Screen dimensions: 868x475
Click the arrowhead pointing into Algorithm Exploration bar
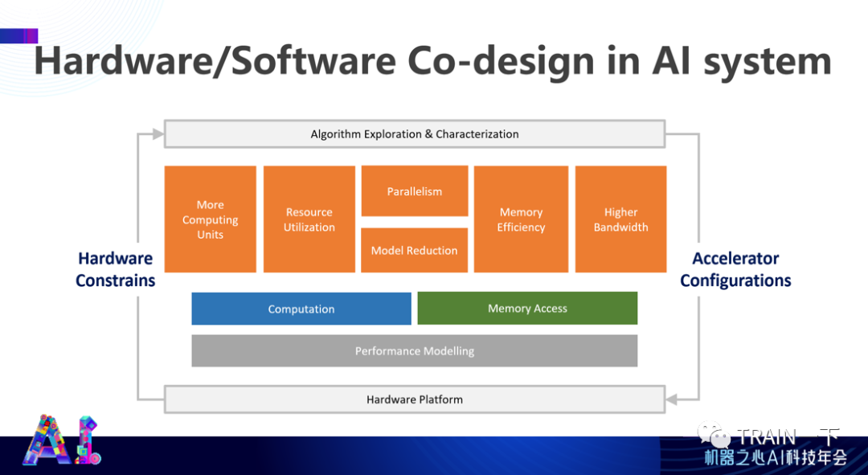158,133
